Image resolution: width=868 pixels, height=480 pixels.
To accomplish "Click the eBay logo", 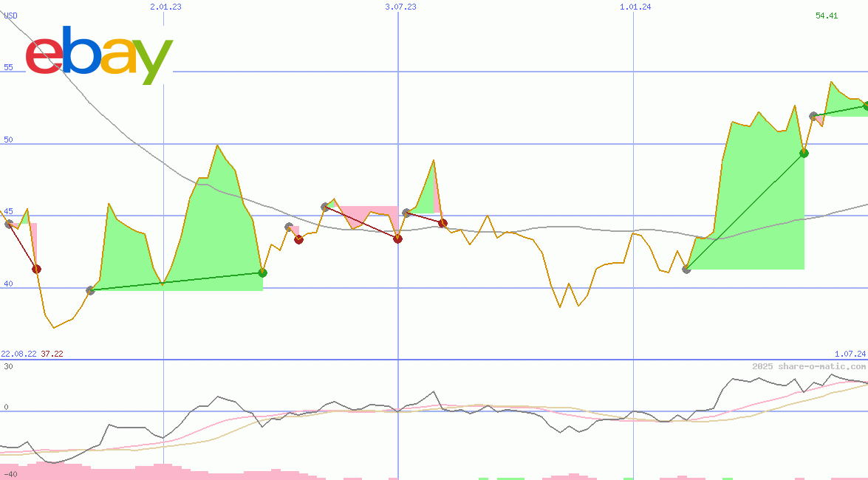I will 99,55.
